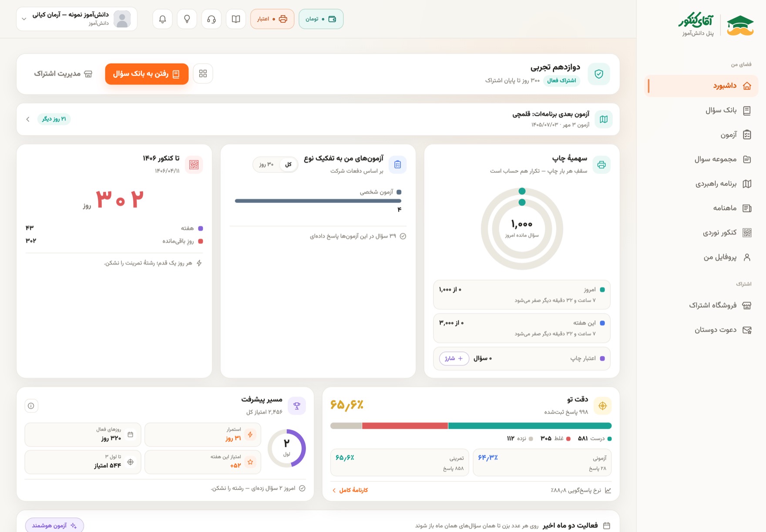Click the ۲۱ روز دیگر badge
Viewport: 766px width, 532px height.
pyautogui.click(x=54, y=119)
